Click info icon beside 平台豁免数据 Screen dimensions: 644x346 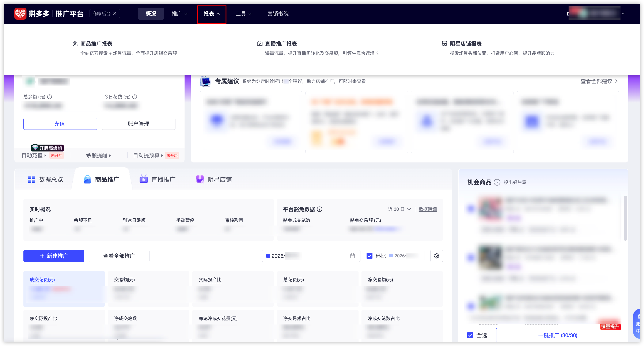click(x=319, y=209)
